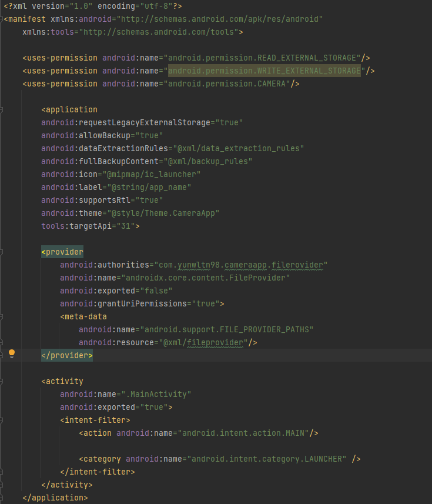Click the meta-data tag
432x504 pixels.
[83, 316]
